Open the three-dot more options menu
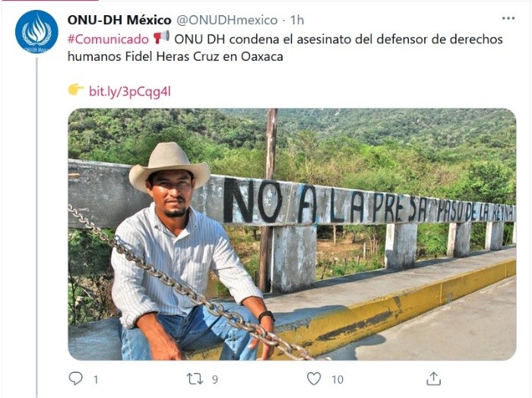The width and height of the screenshot is (532, 398). click(508, 18)
